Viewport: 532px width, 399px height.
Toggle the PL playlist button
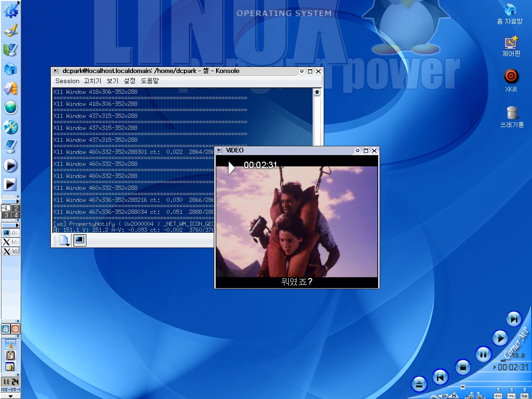tap(511, 396)
